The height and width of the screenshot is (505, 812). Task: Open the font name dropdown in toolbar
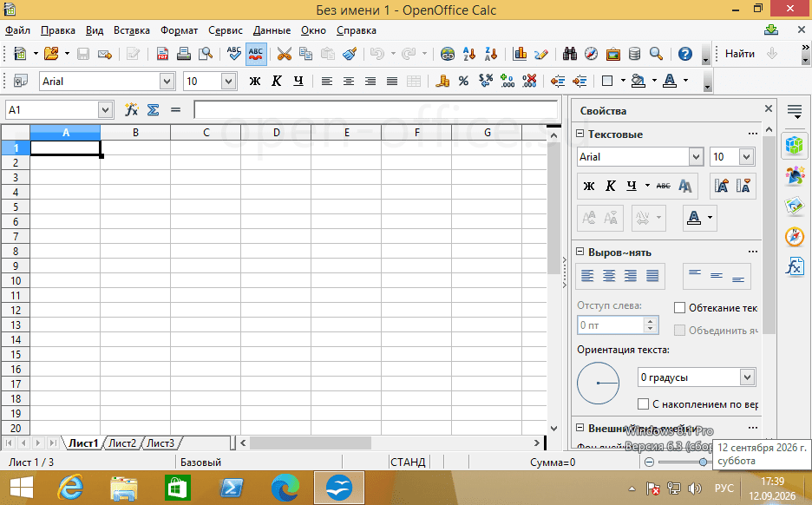tap(167, 82)
